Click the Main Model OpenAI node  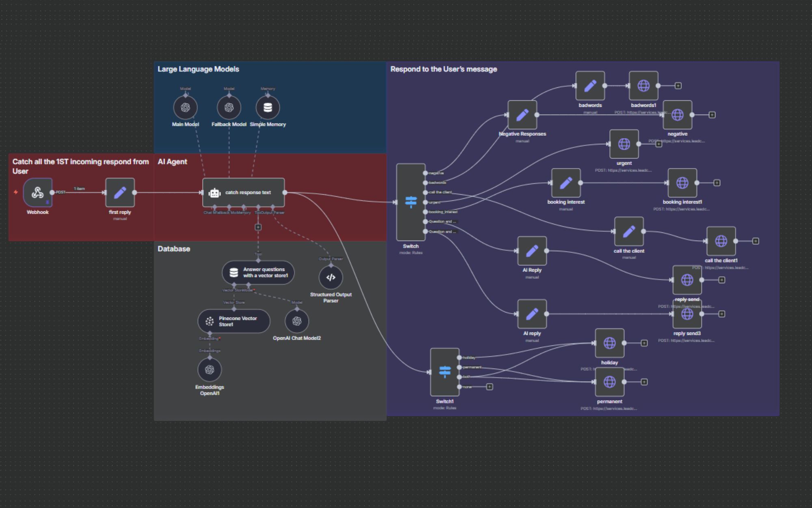186,108
